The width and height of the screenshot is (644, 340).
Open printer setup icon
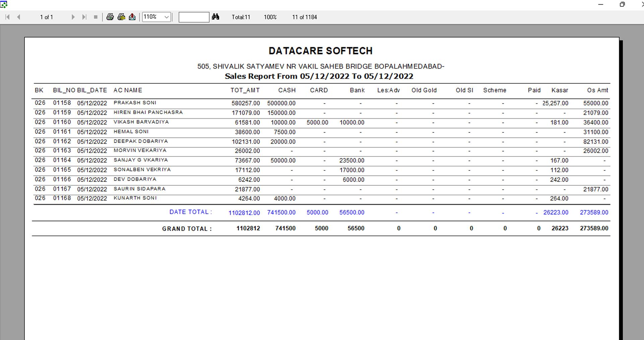tap(121, 17)
